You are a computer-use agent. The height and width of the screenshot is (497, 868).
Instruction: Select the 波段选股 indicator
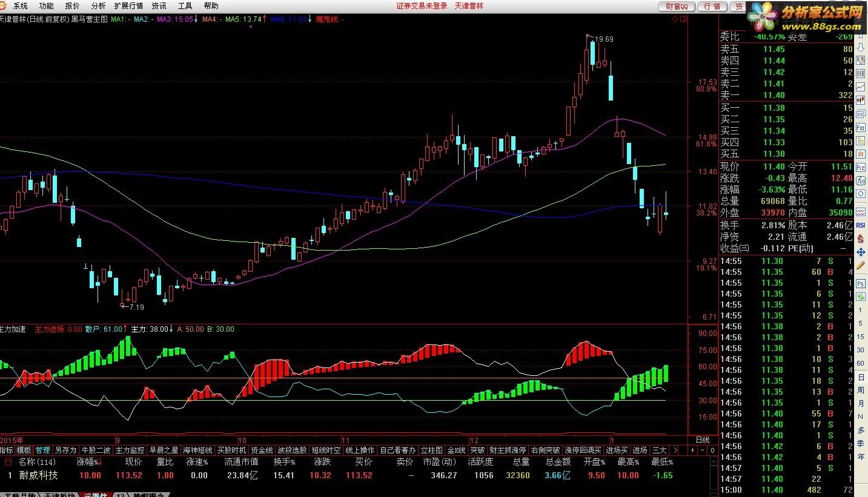pos(293,450)
